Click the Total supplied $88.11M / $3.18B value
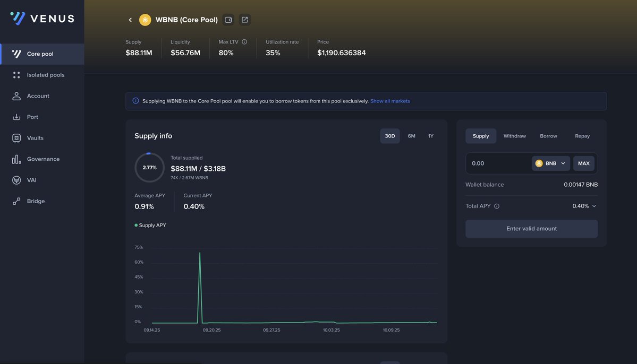Screen dimensions: 637x364 [x=198, y=168]
